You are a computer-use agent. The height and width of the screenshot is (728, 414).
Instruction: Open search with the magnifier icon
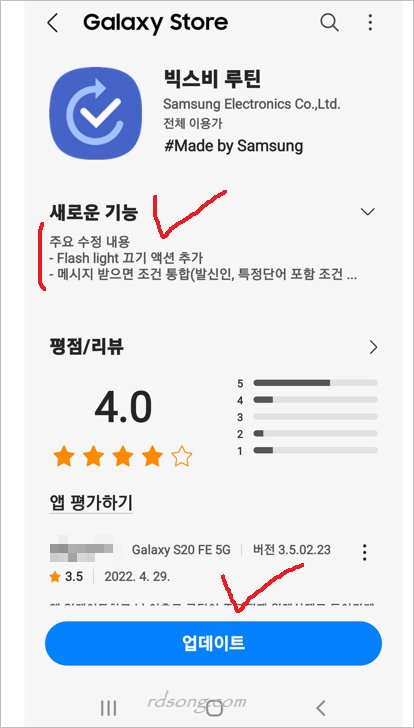pyautogui.click(x=329, y=22)
